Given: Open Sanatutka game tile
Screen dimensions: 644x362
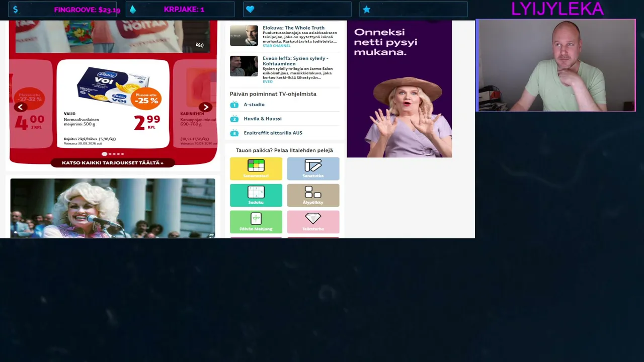Looking at the screenshot, I should click(x=313, y=168).
